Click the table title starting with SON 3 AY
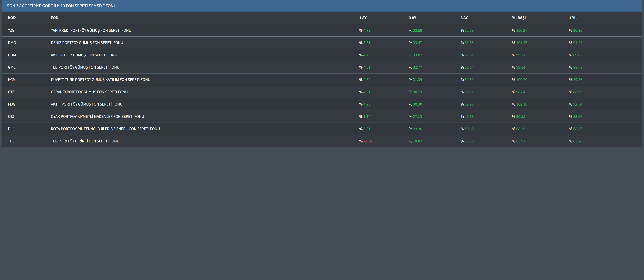644x280 pixels. point(62,6)
